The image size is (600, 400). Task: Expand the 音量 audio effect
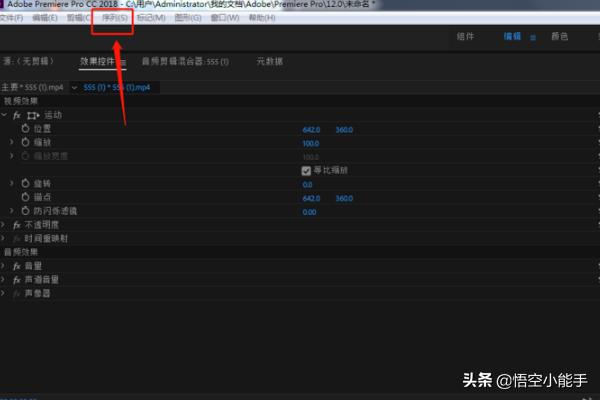tap(3, 266)
